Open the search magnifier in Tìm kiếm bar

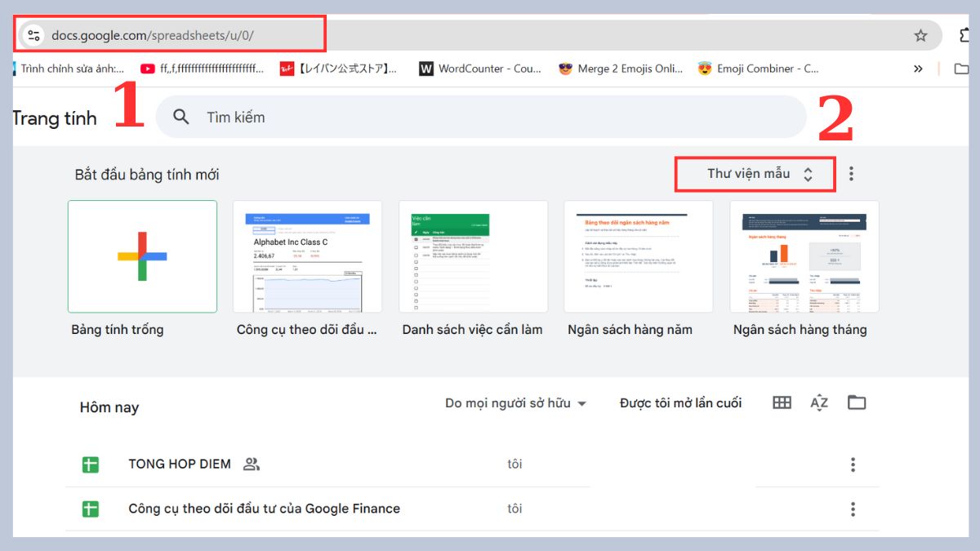click(x=180, y=118)
